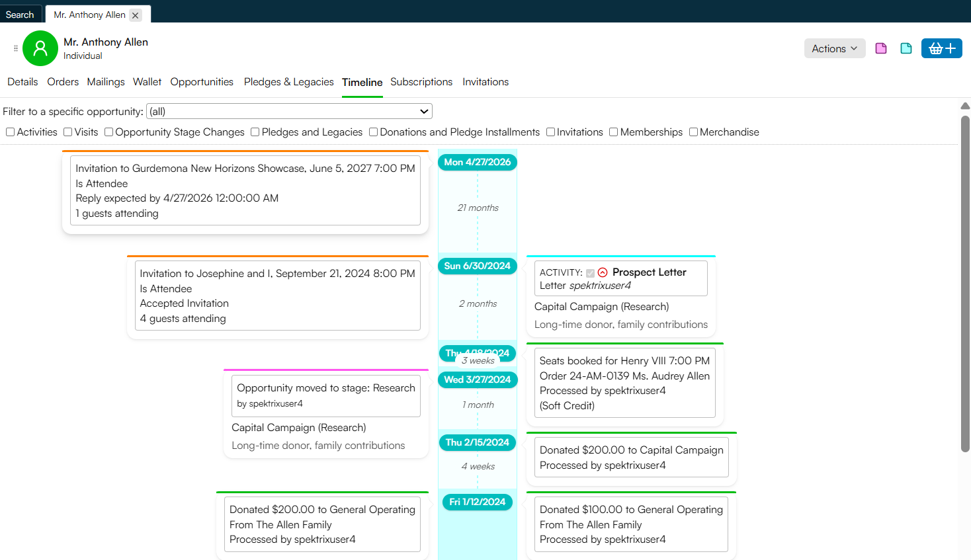The image size is (971, 560).
Task: Tick the Invitations filter checkbox
Action: 550,132
